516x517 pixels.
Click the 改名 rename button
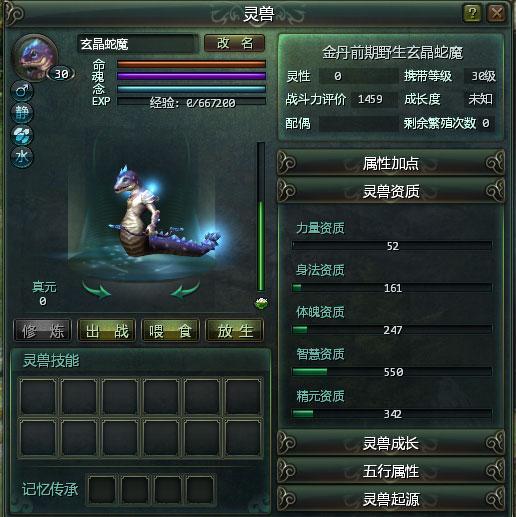[x=234, y=43]
